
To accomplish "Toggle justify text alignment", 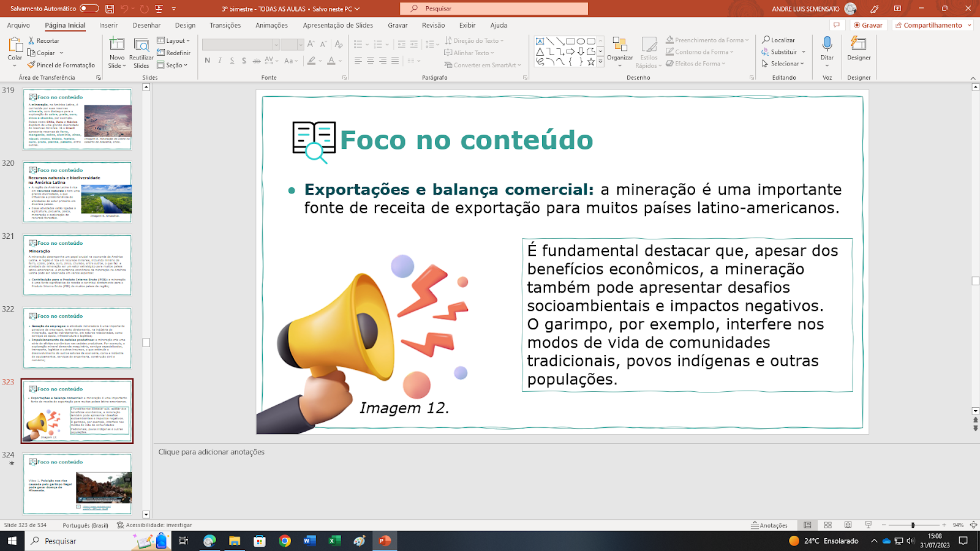I will click(x=395, y=61).
